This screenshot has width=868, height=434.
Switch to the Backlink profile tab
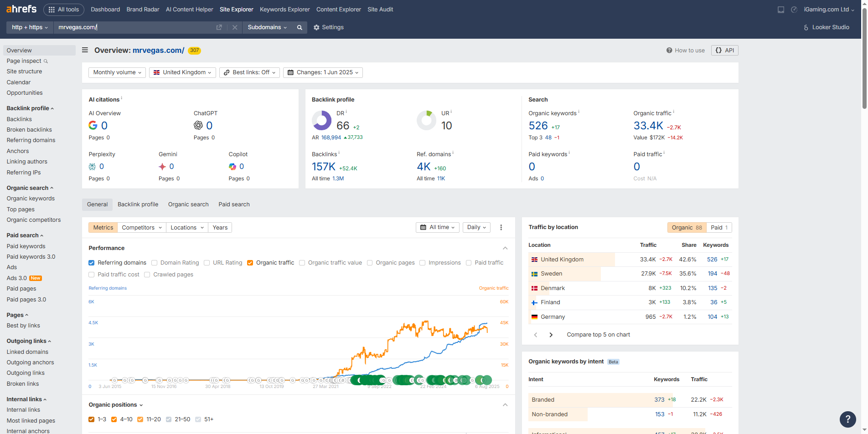pos(138,204)
